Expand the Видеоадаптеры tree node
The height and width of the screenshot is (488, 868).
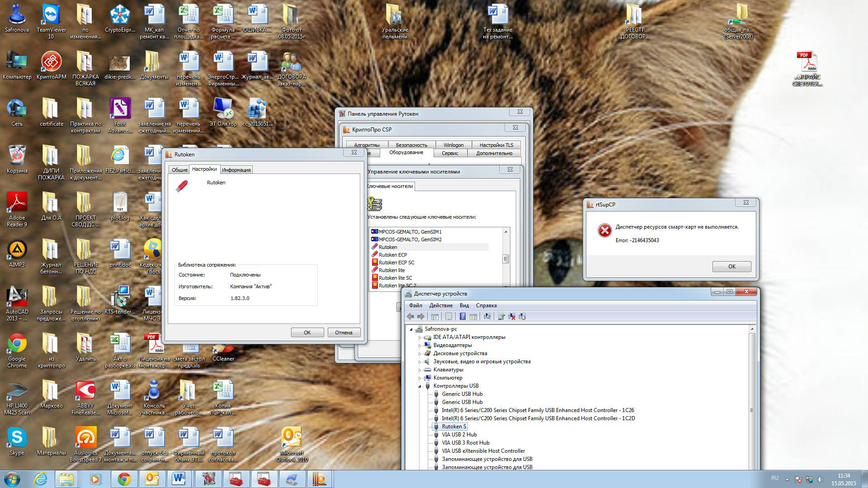point(420,346)
